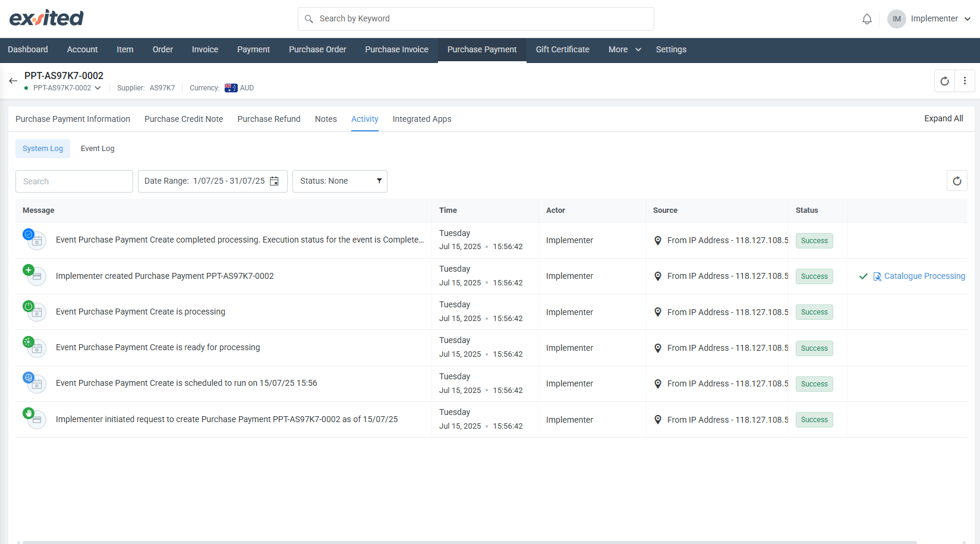Refresh the system log table
The width and height of the screenshot is (980, 544).
pos(957,181)
